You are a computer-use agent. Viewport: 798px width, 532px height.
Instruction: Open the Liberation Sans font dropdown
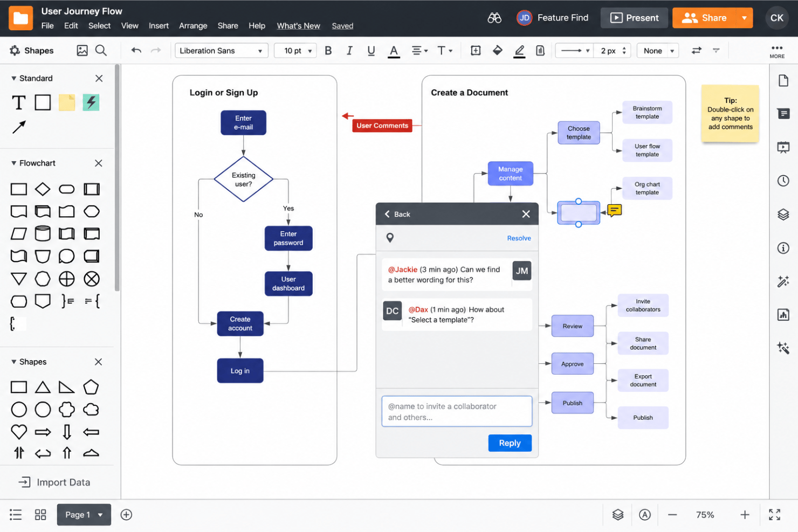point(222,51)
